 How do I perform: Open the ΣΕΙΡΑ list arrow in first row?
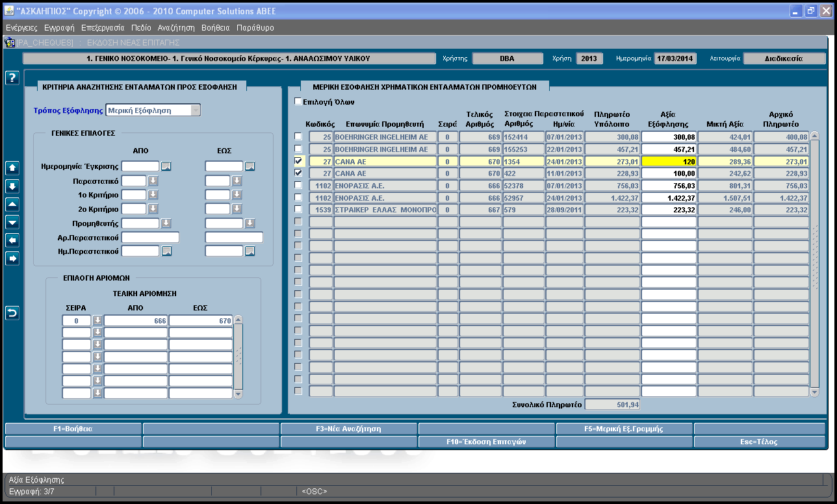point(97,320)
